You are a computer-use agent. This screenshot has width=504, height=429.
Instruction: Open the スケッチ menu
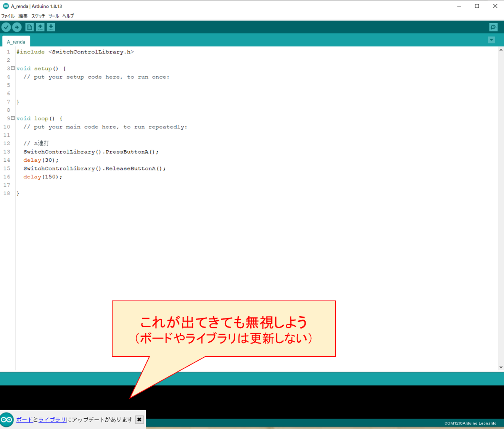(38, 16)
